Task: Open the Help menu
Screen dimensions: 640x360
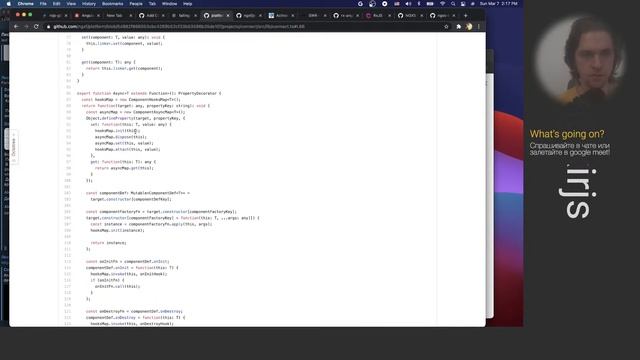Action: (x=187, y=4)
